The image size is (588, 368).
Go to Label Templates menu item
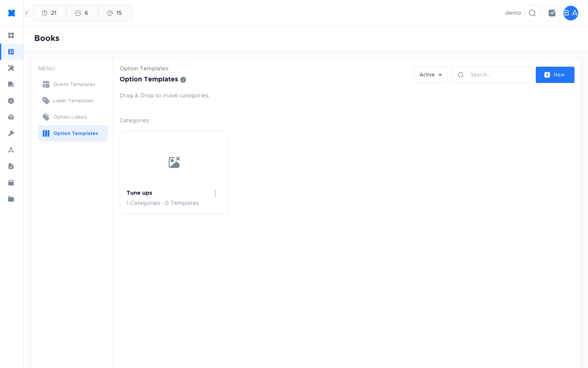coord(73,101)
